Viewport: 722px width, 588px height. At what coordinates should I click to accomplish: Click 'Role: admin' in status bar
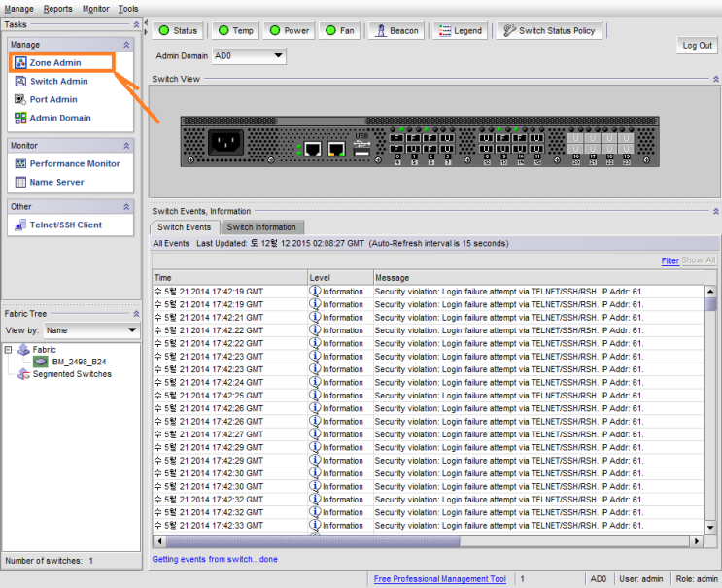[697, 579]
